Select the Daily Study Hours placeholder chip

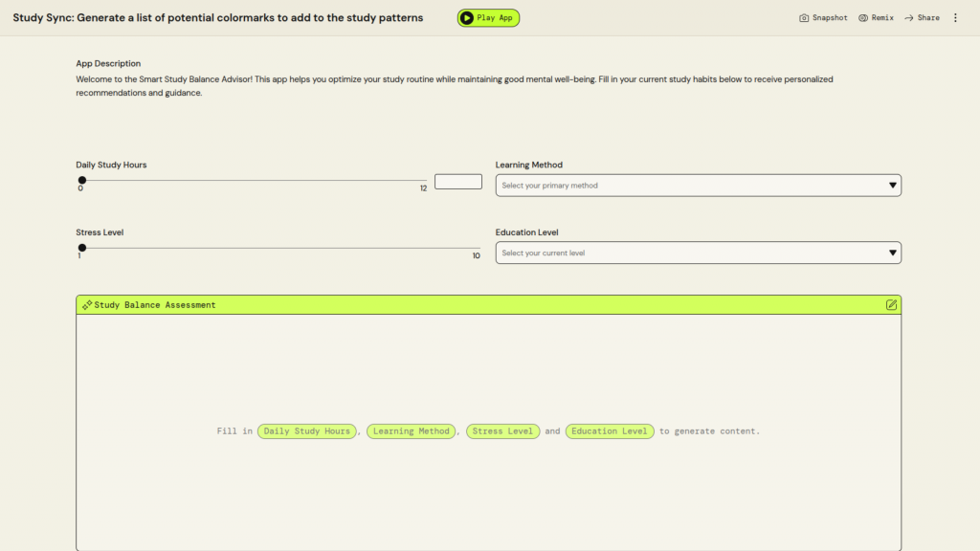[x=307, y=431]
